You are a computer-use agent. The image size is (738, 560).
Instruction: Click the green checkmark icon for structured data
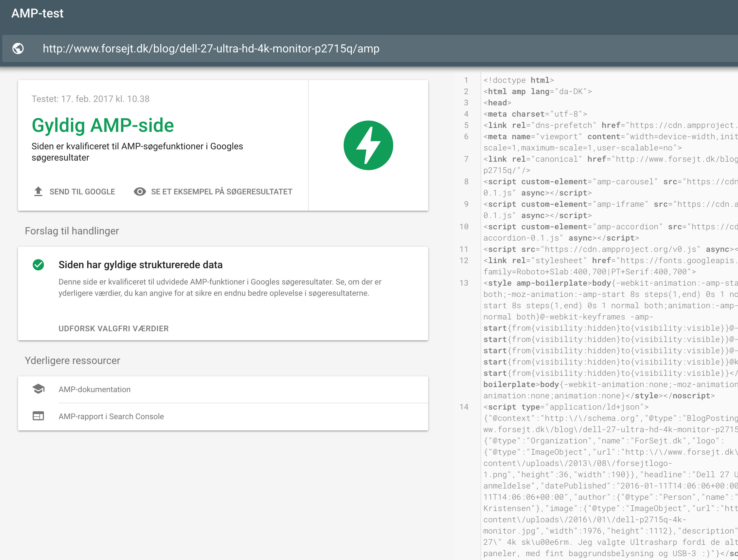tap(38, 265)
